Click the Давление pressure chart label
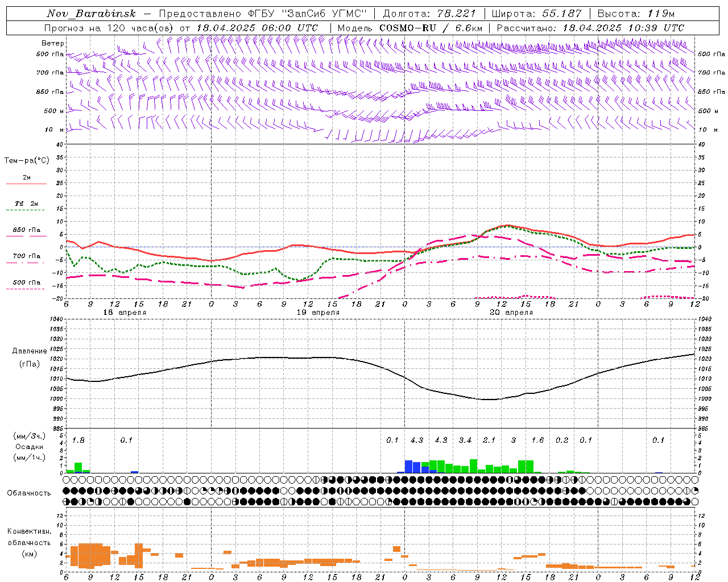The width and height of the screenshot is (728, 582). click(x=30, y=351)
